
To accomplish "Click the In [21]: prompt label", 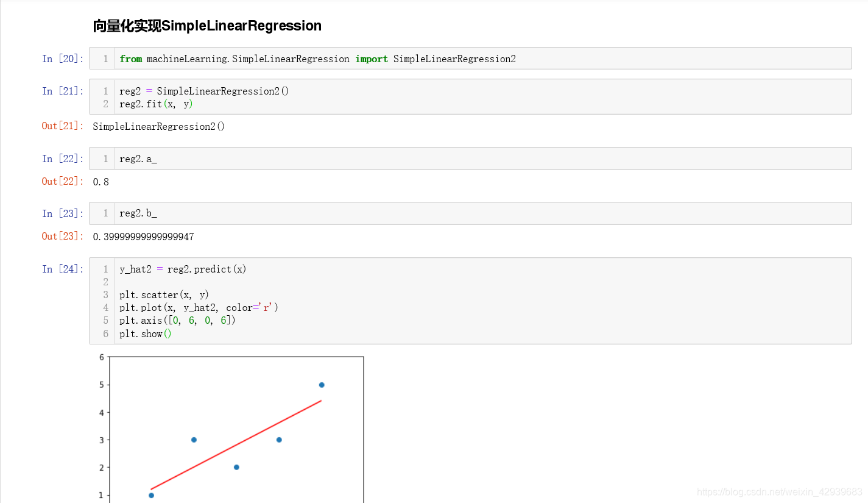I will pos(63,91).
